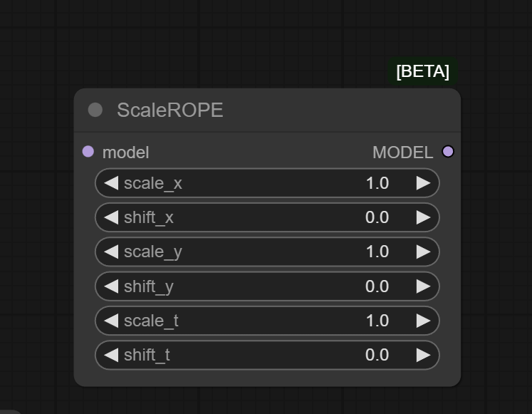Raise scale_t with right arrow
532x414 pixels.
click(424, 321)
